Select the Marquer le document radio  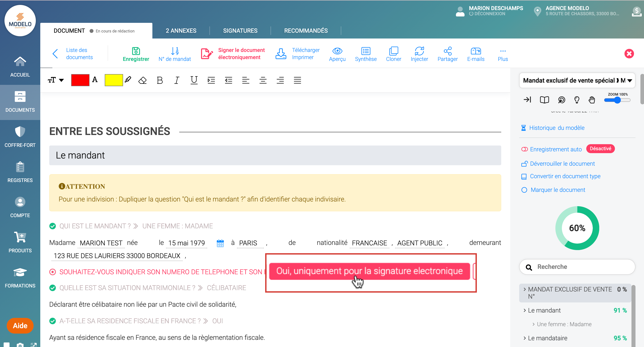524,190
